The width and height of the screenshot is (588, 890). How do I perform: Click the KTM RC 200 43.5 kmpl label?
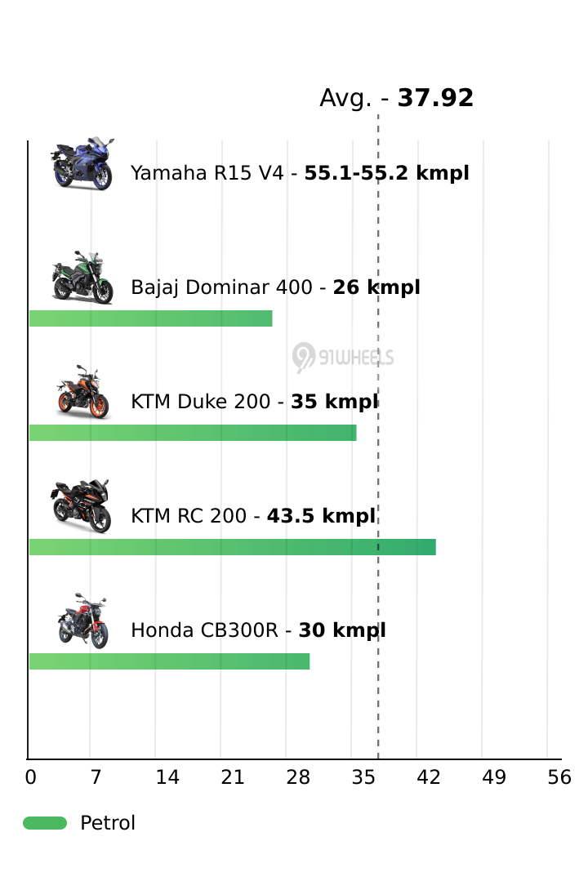(x=253, y=516)
